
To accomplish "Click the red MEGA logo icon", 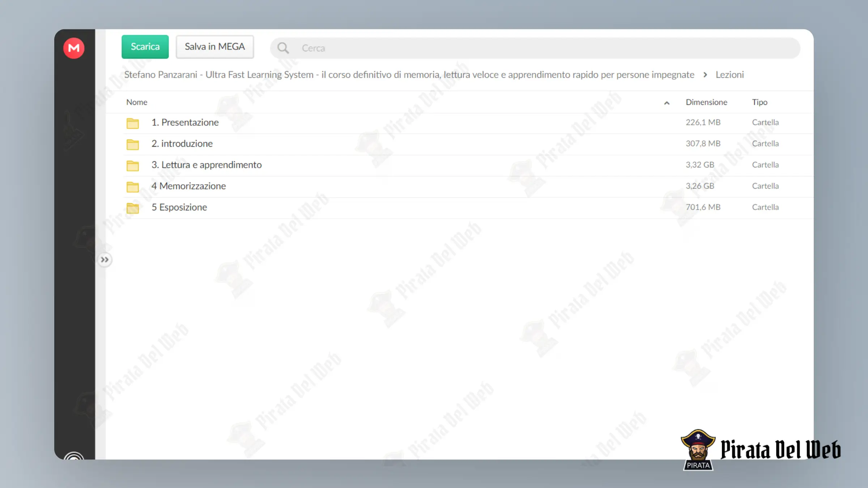I will pyautogui.click(x=74, y=48).
